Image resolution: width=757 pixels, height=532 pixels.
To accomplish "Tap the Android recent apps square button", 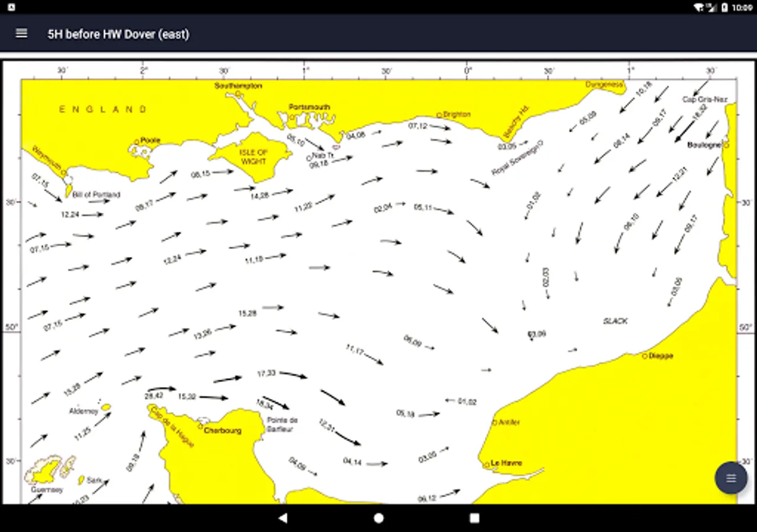I will point(474,518).
